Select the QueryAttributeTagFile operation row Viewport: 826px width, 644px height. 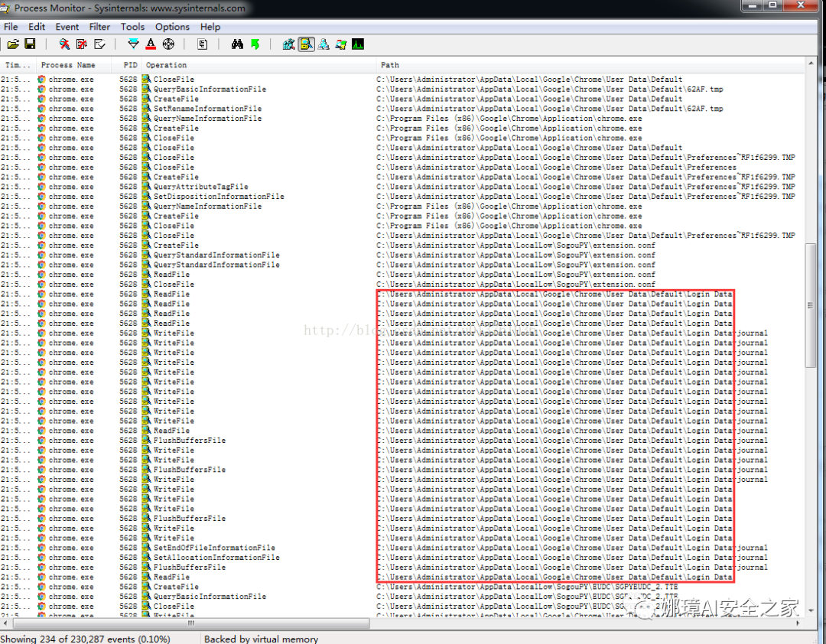[x=402, y=187]
